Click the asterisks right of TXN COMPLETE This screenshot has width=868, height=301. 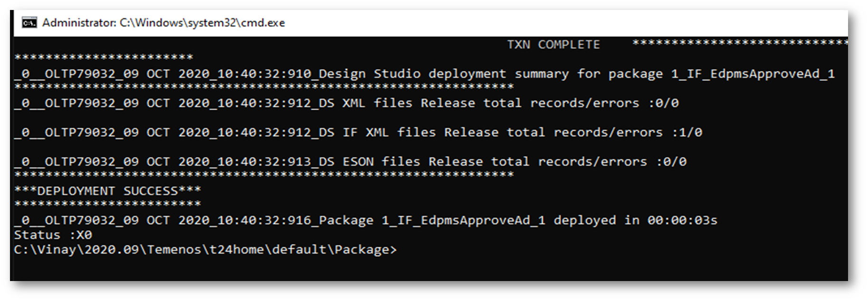739,43
